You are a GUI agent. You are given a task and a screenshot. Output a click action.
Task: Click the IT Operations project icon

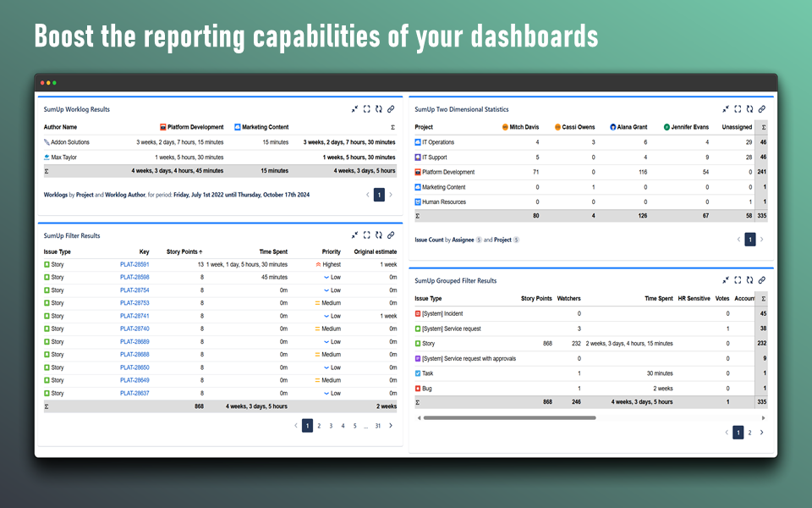(x=417, y=141)
